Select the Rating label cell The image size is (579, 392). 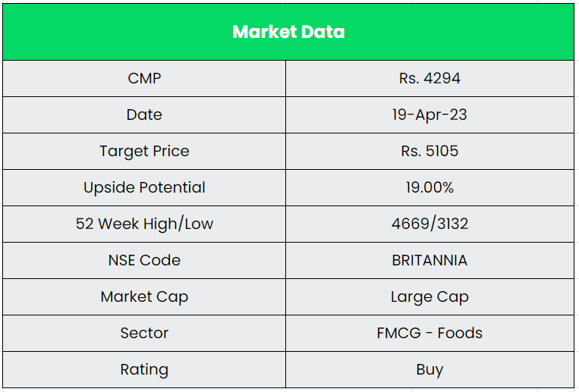[144, 369]
